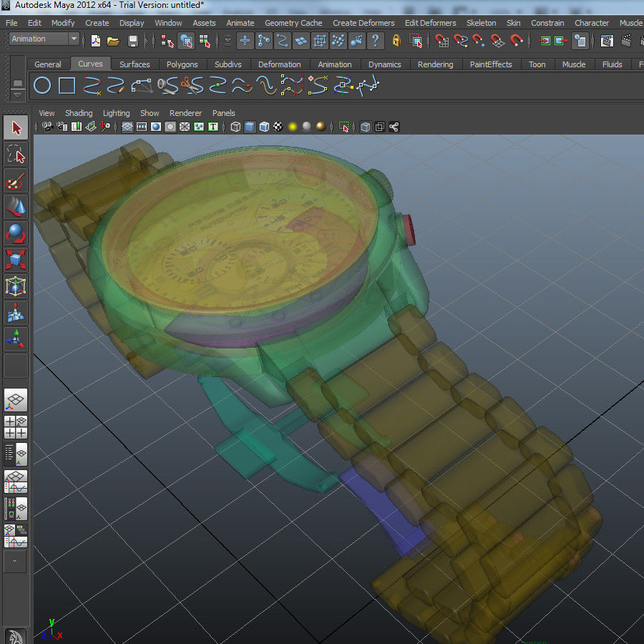This screenshot has height=644, width=644.
Task: Switch to the Rendering shelf tab
Action: (x=435, y=64)
